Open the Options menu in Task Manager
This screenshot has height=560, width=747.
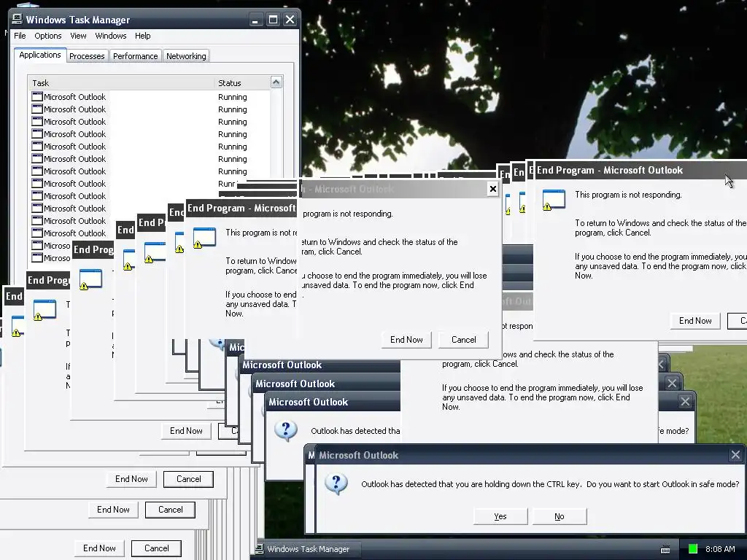pyautogui.click(x=47, y=36)
